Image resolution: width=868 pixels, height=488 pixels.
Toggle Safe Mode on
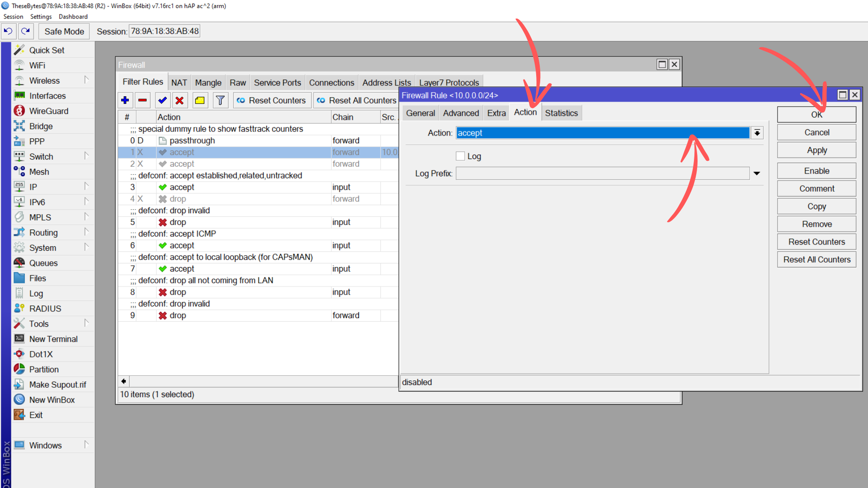click(64, 31)
